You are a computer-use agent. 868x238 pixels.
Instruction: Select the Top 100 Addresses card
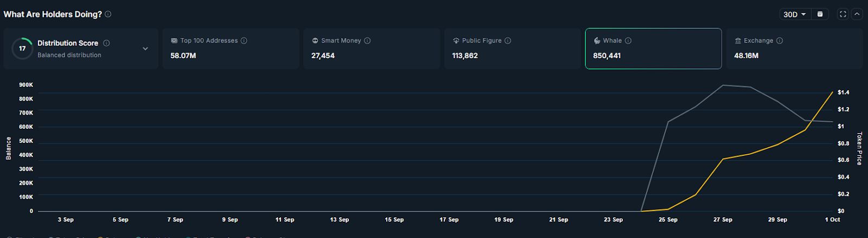(231, 49)
